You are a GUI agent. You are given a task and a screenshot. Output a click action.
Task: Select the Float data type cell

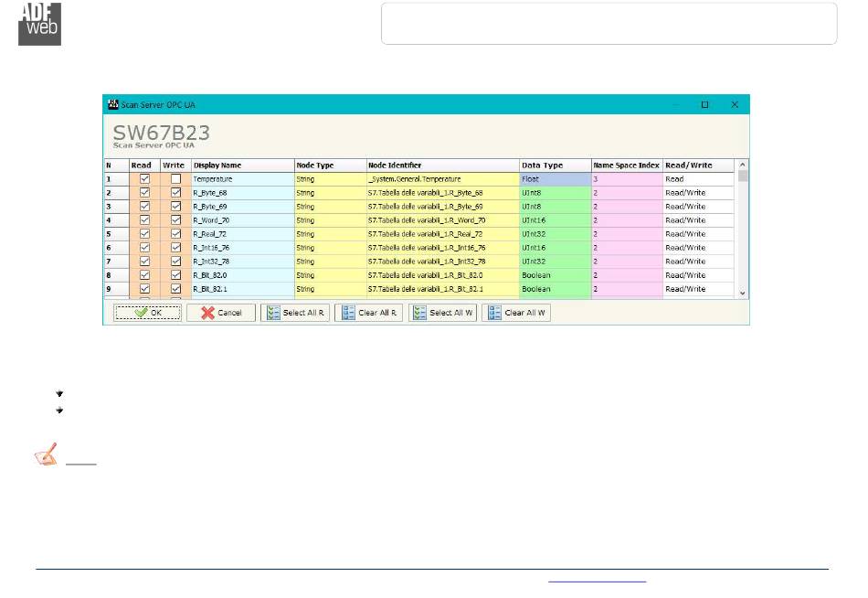tap(556, 179)
